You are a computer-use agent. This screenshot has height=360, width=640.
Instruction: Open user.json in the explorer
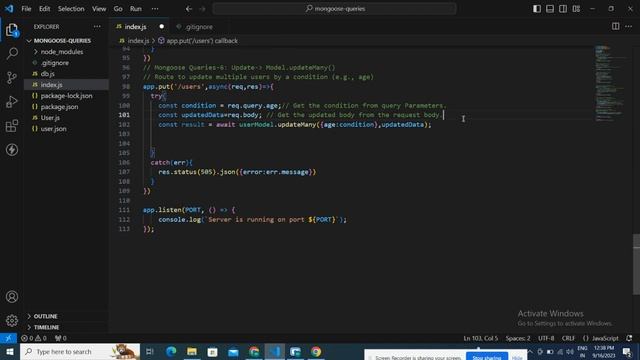coord(53,129)
